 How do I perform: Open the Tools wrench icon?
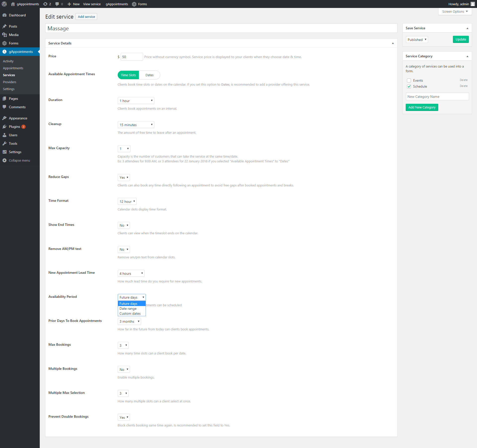pos(4,143)
